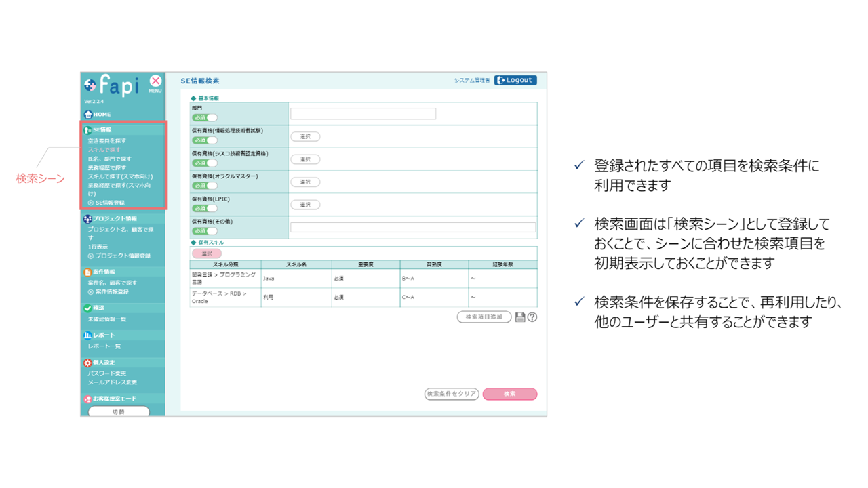
Task: Click the plus icon beside SE情報登録
Action: tap(91, 203)
